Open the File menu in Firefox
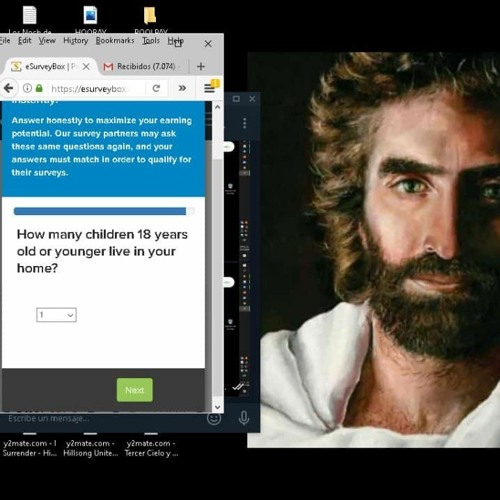The height and width of the screenshot is (500, 500). coord(5,41)
